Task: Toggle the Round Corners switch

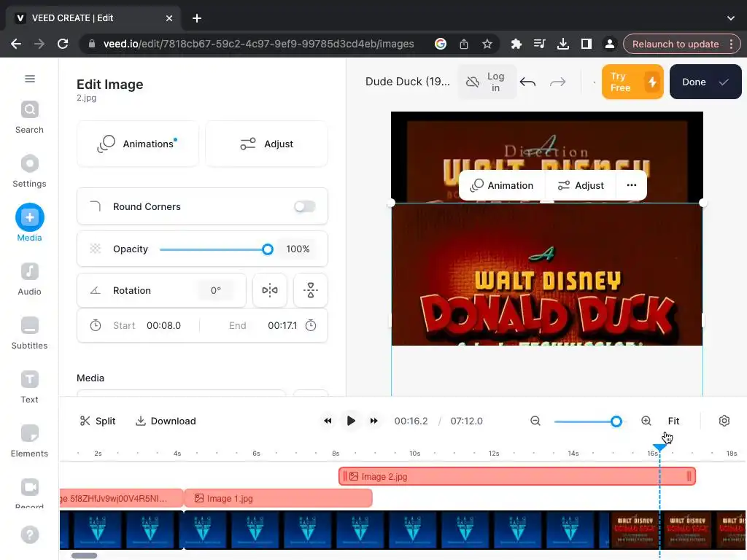Action: (x=304, y=206)
